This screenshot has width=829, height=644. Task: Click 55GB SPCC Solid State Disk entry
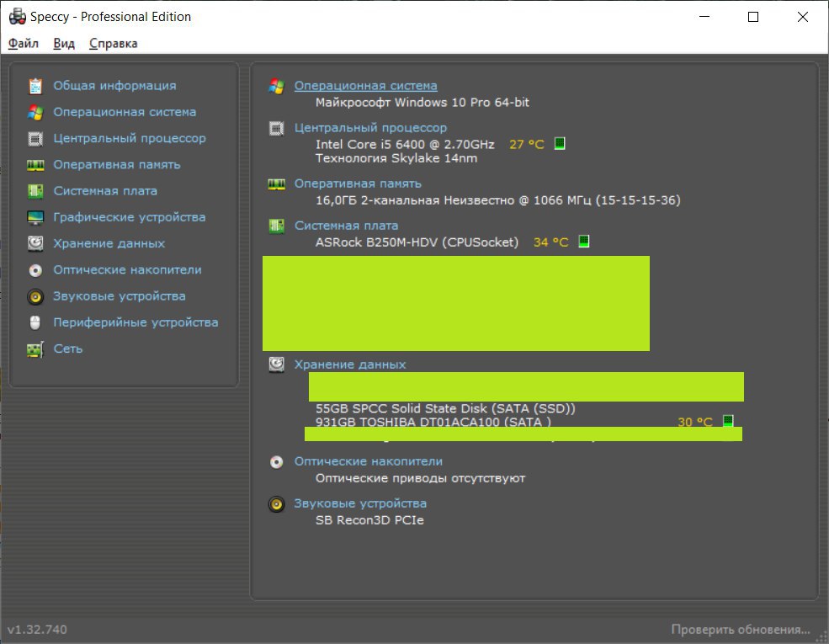pyautogui.click(x=446, y=408)
